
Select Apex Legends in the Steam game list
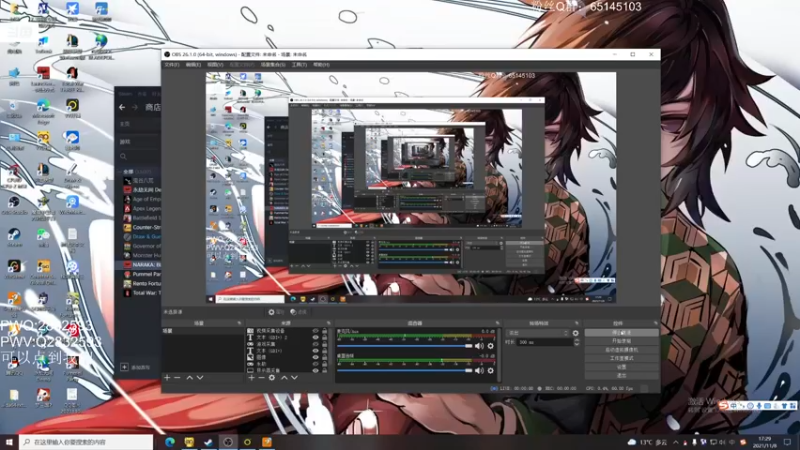[143, 209]
